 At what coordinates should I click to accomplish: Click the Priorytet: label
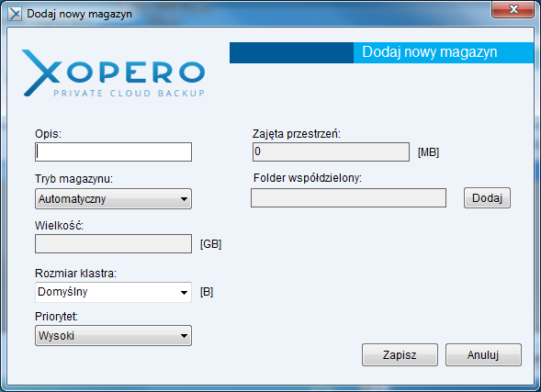coord(56,317)
